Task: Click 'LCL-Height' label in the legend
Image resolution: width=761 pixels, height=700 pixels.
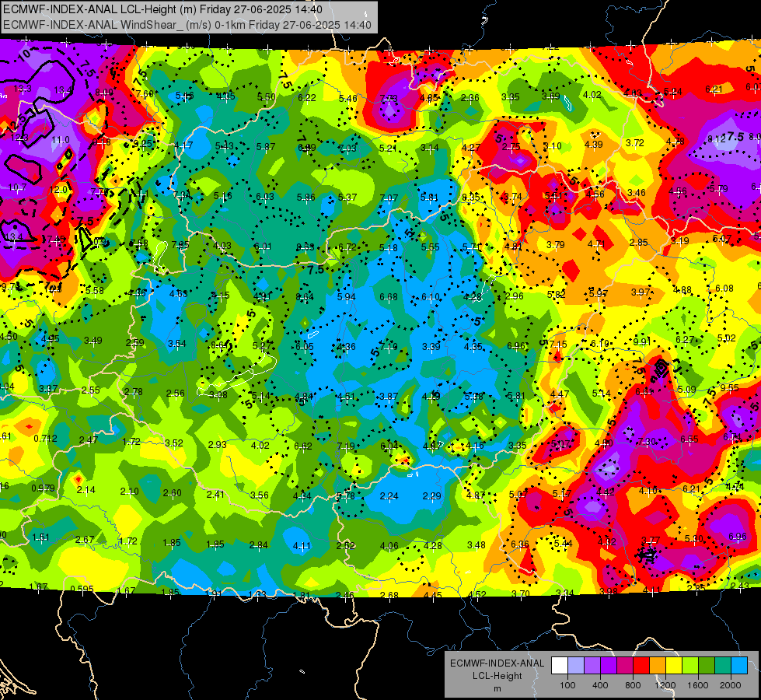Action: [x=497, y=676]
